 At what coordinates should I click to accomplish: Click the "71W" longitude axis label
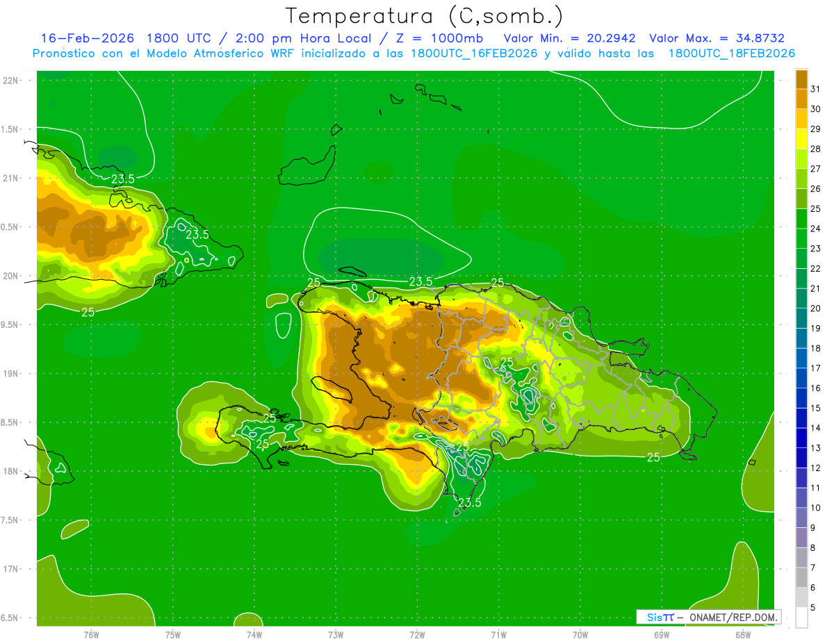pyautogui.click(x=498, y=634)
